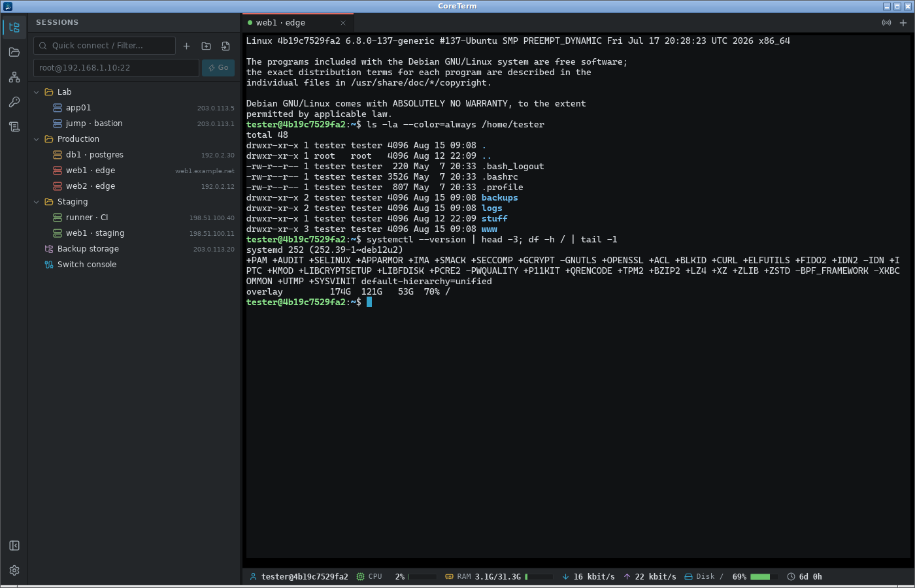Screen dimensions: 915x588
Task: Click the CPU usage bar
Action: (x=423, y=577)
